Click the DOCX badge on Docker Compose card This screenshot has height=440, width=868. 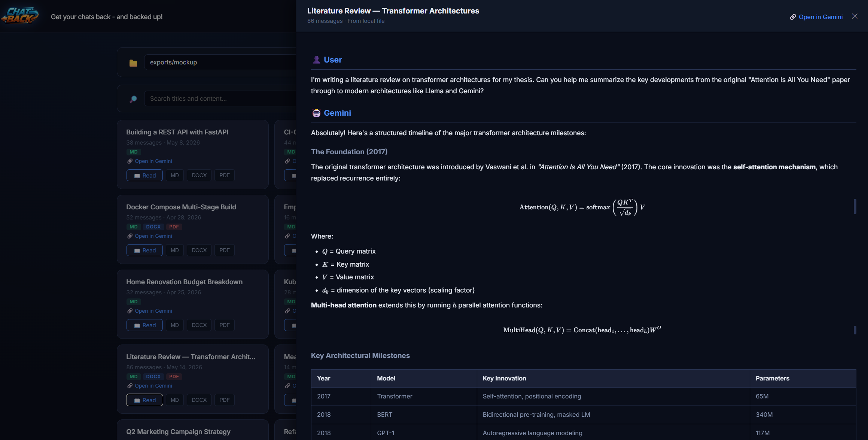(x=153, y=227)
